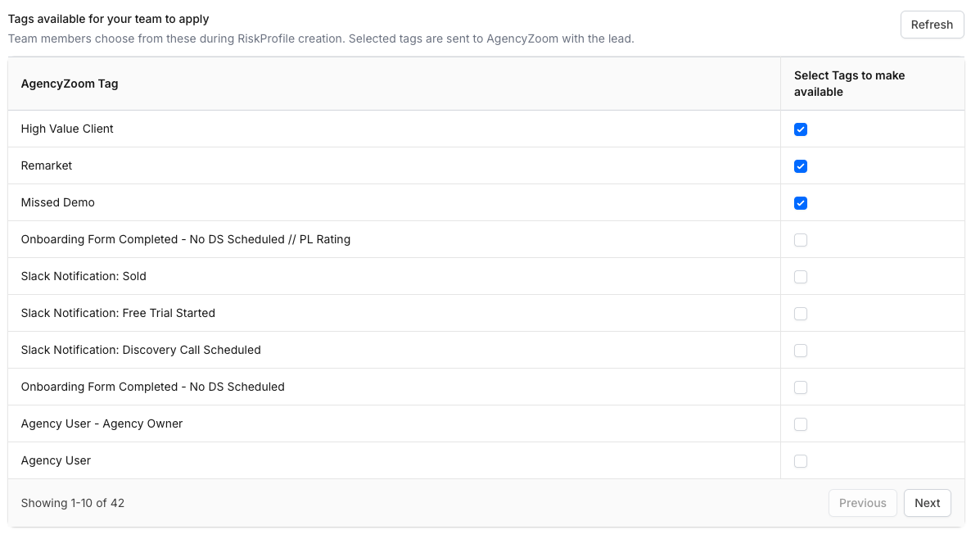The width and height of the screenshot is (980, 539).
Task: Check the Slack Notification: Sold checkbox
Action: click(800, 277)
